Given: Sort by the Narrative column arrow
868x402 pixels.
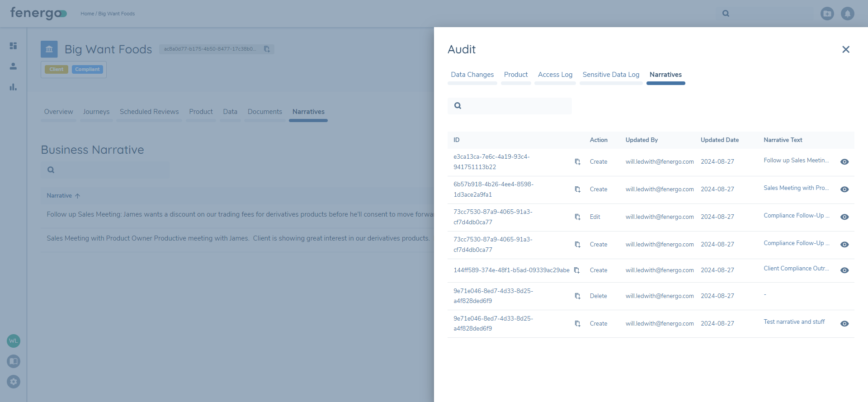Looking at the screenshot, I should 77,196.
